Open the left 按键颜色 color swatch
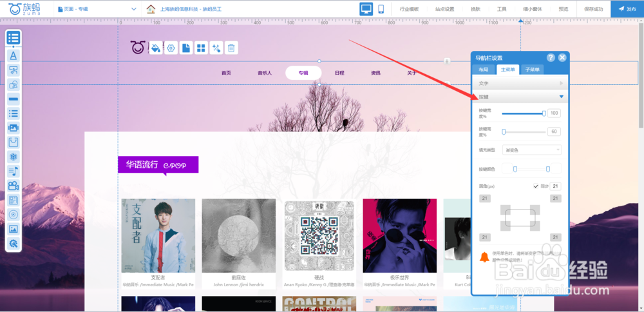644x312 pixels. click(507, 168)
